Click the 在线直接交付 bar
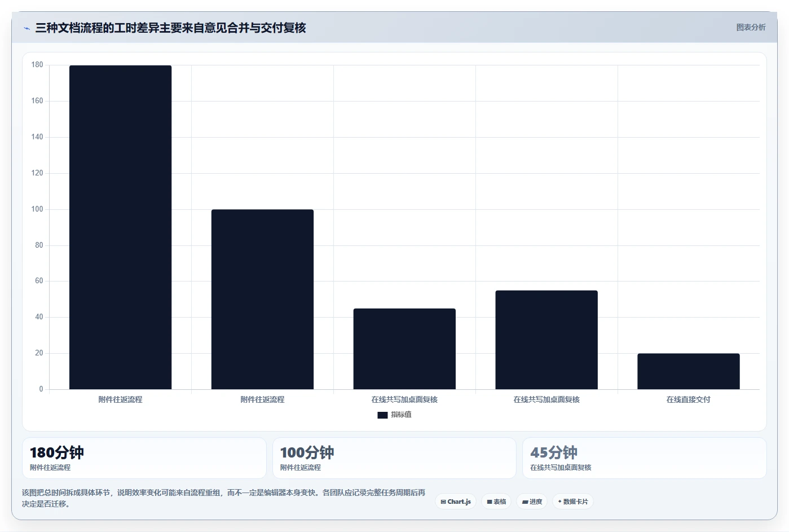Viewport: 789px width, 532px height. 689,371
